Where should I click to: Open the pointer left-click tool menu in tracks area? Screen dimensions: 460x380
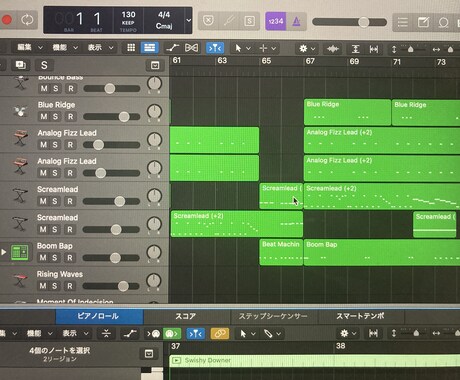point(243,48)
